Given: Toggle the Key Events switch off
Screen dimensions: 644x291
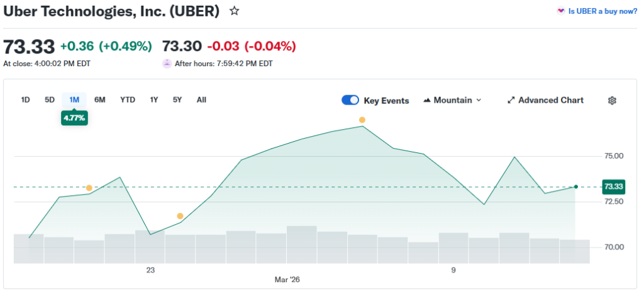Looking at the screenshot, I should click(350, 100).
